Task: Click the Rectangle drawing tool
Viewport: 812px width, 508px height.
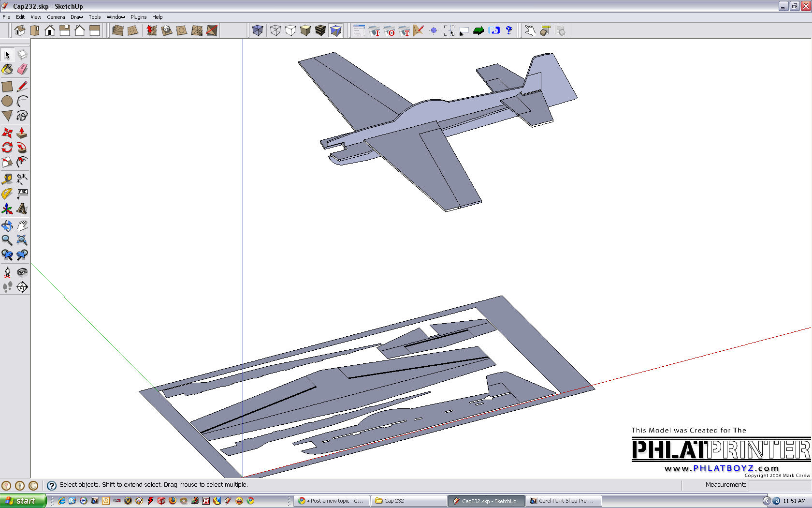Action: (x=7, y=87)
